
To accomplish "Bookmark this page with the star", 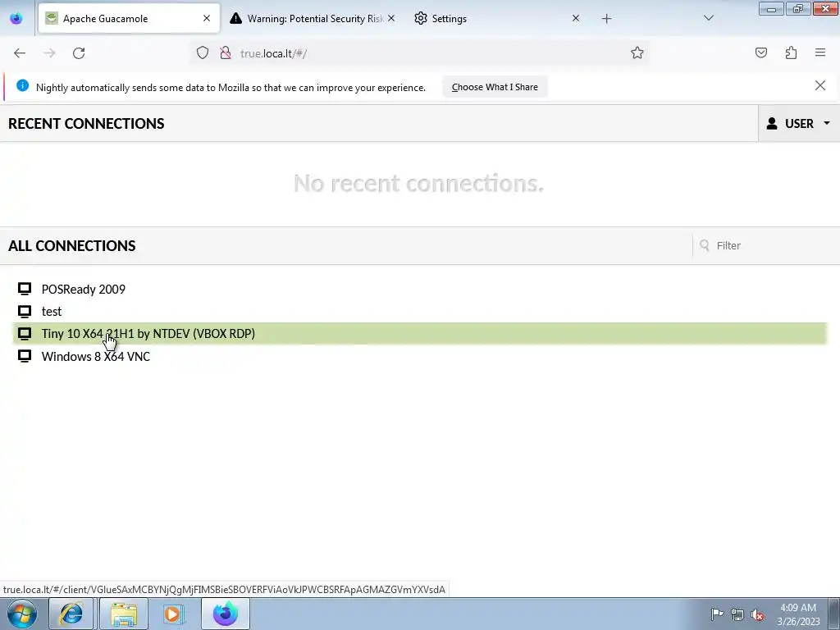I will (637, 52).
